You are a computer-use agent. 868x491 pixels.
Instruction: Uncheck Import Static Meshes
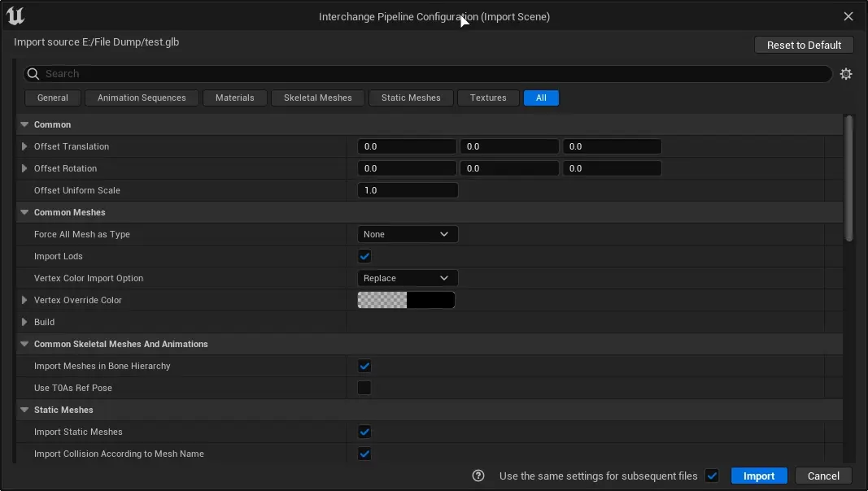point(364,432)
